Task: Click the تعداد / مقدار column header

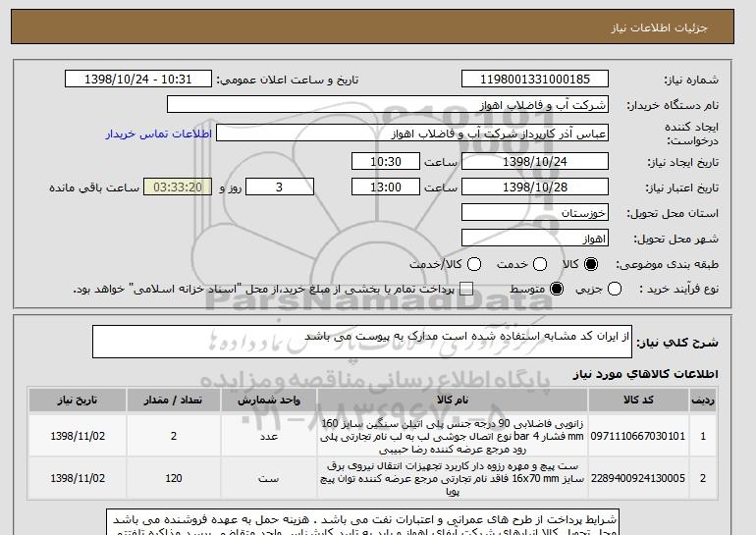Action: point(174,401)
